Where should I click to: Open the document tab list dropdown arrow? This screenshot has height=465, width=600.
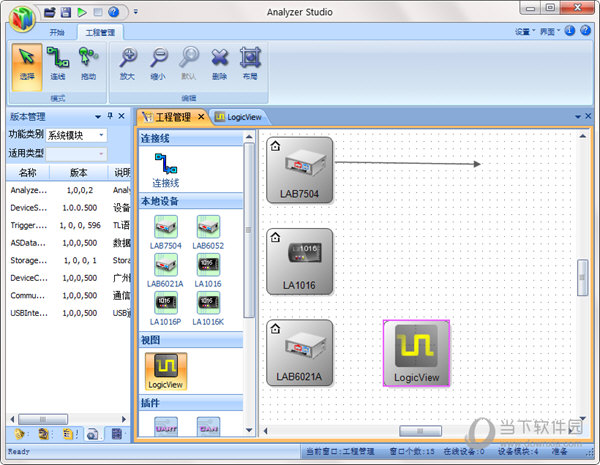(578, 116)
